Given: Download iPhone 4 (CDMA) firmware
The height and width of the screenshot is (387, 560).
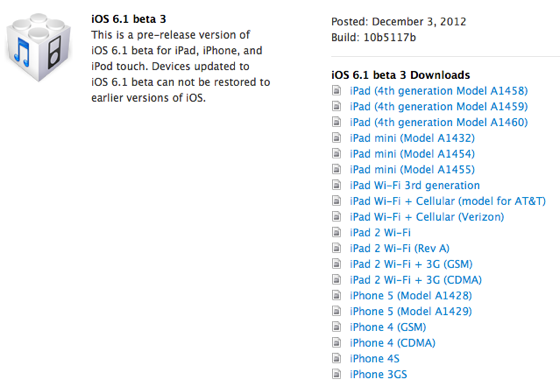Looking at the screenshot, I should pos(392,343).
